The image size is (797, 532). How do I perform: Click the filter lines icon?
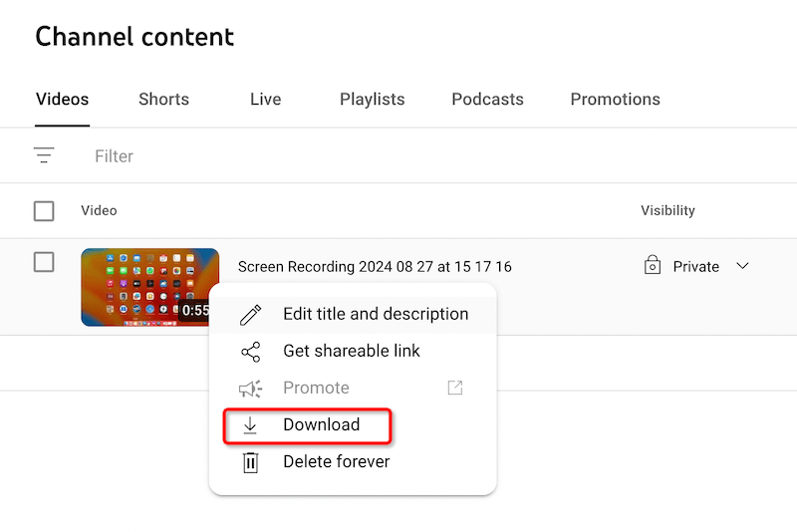point(44,155)
